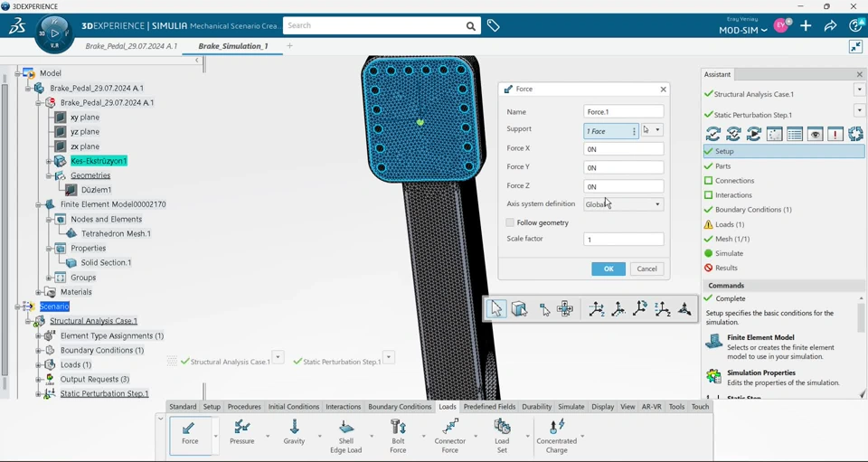This screenshot has height=462, width=868.
Task: Open the Axis system definition dropdown
Action: pos(623,204)
